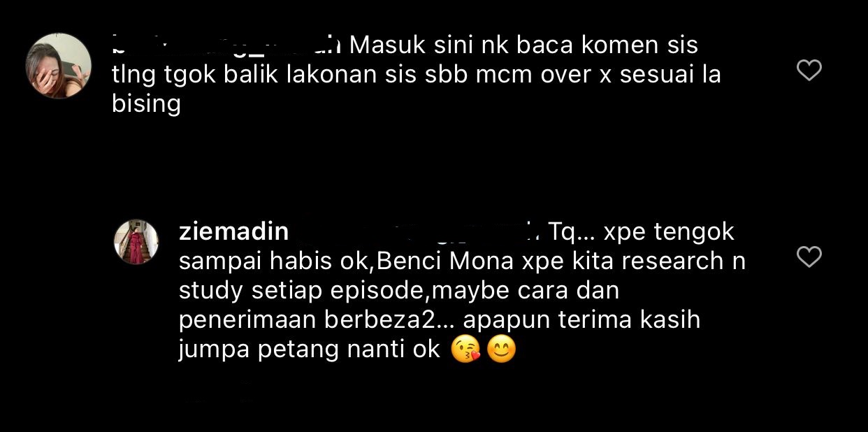Open the top commenter's profile picture
Screen dimensions: 868x432
[59, 66]
